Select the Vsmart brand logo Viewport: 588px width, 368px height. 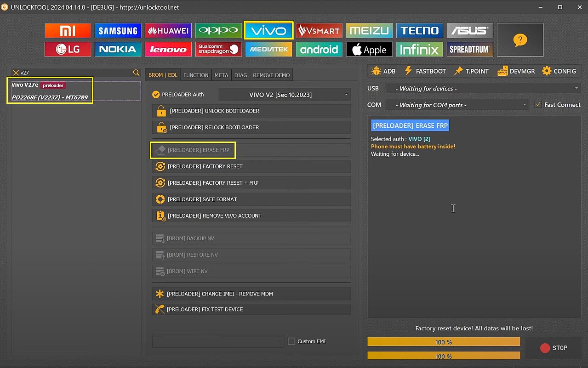point(319,31)
